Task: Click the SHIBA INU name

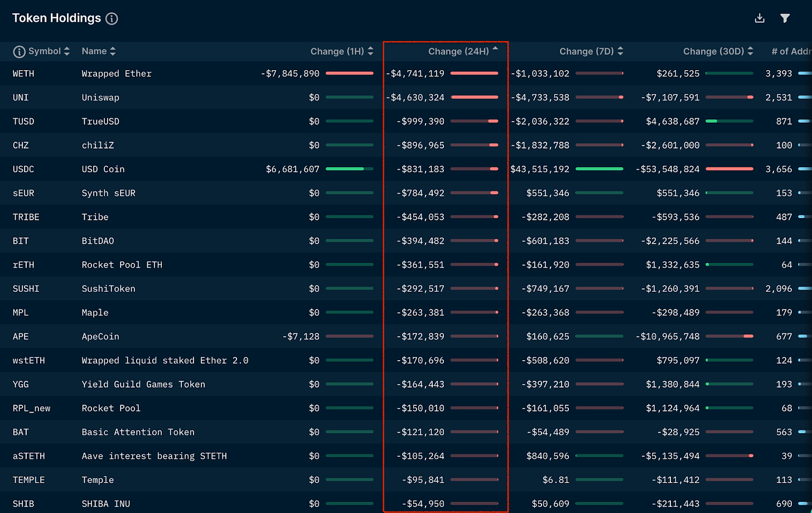Action: coord(106,504)
